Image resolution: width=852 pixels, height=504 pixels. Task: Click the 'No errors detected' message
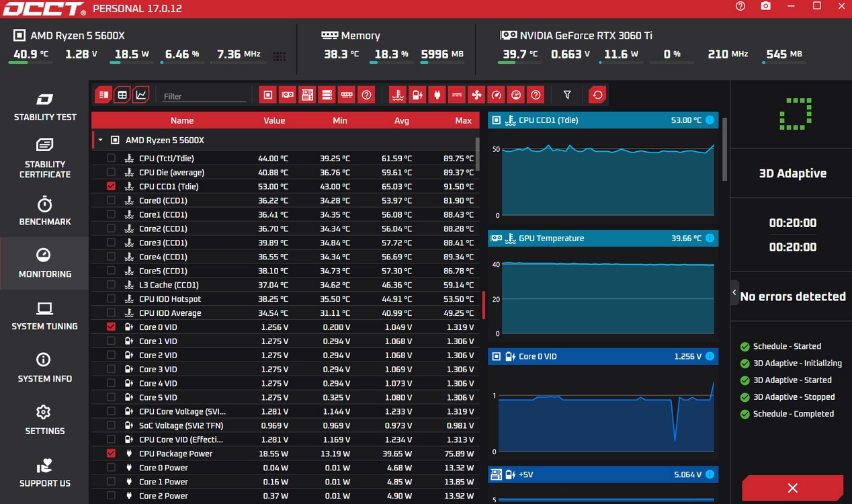click(793, 296)
